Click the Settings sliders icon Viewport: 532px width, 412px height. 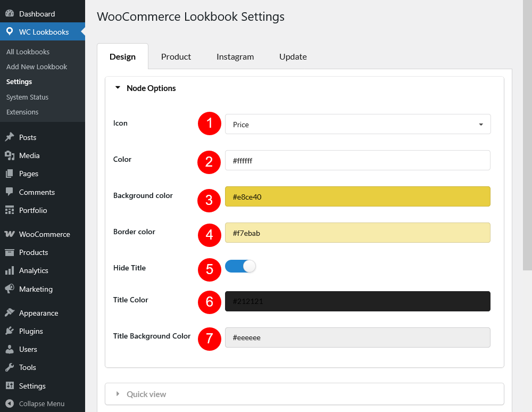coord(10,385)
